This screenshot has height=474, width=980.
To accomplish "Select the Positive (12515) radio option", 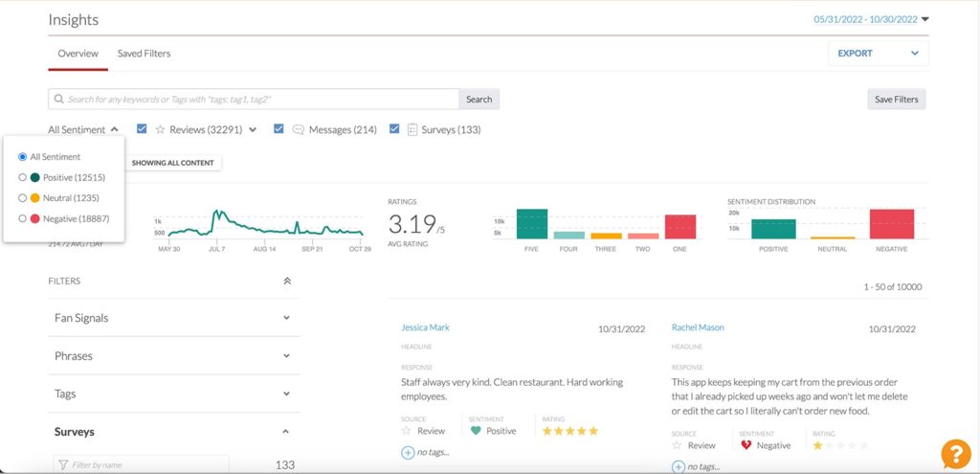I will point(23,177).
